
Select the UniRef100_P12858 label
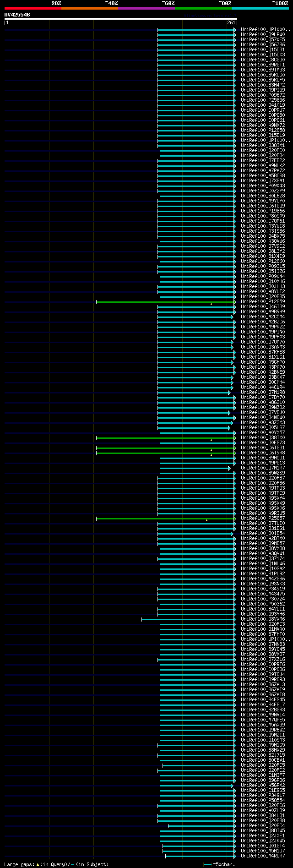click(263, 131)
